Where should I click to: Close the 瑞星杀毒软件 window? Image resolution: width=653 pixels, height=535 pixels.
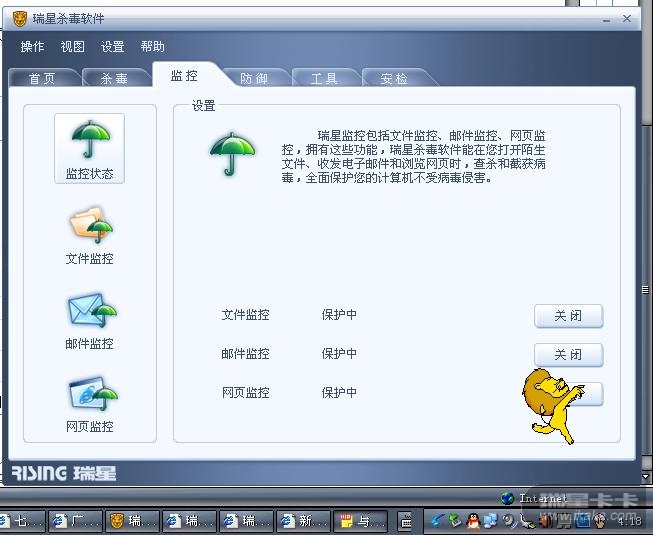tap(627, 18)
